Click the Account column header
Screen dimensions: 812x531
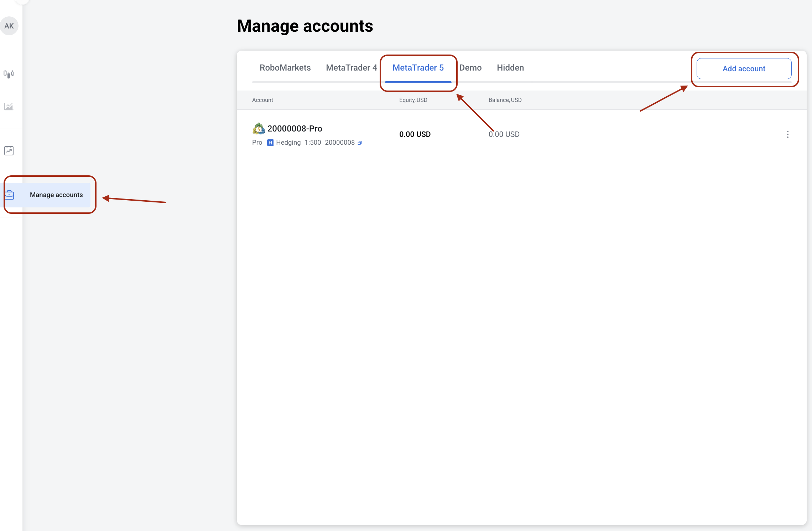262,100
